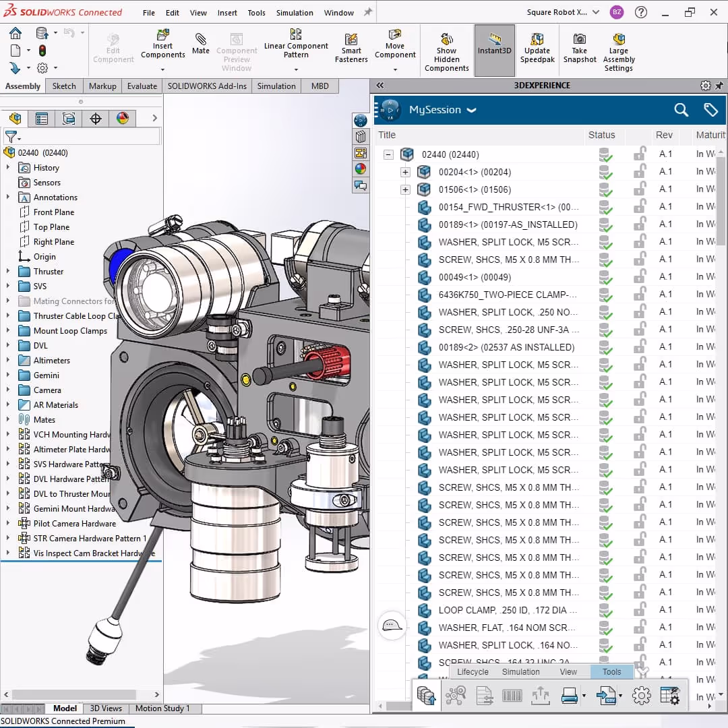Pin the menu bar pushpin
Image resolution: width=728 pixels, height=728 pixels.
click(x=368, y=12)
